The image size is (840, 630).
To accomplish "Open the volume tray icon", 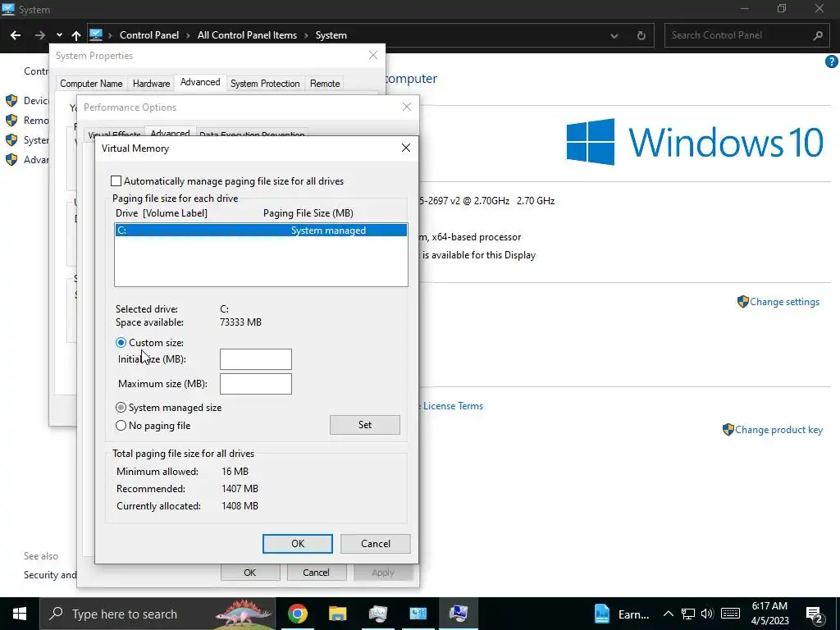I will point(707,614).
